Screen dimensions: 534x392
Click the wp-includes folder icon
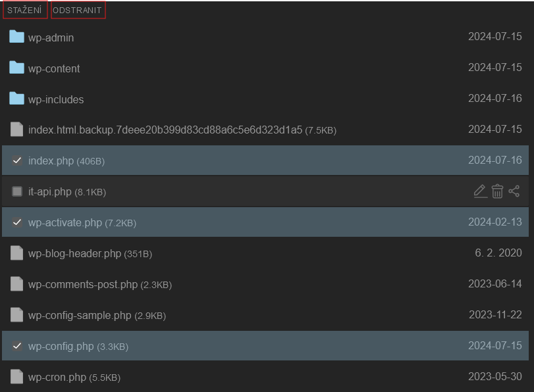click(16, 99)
